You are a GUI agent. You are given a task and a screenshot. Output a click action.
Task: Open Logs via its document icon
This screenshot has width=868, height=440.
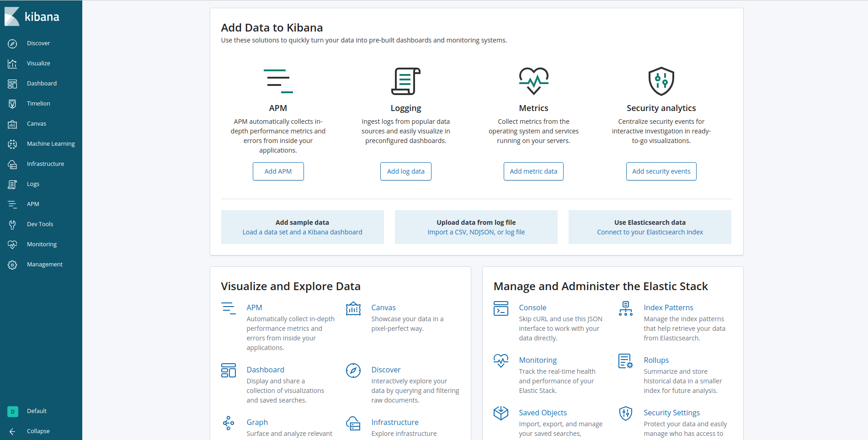(x=12, y=184)
